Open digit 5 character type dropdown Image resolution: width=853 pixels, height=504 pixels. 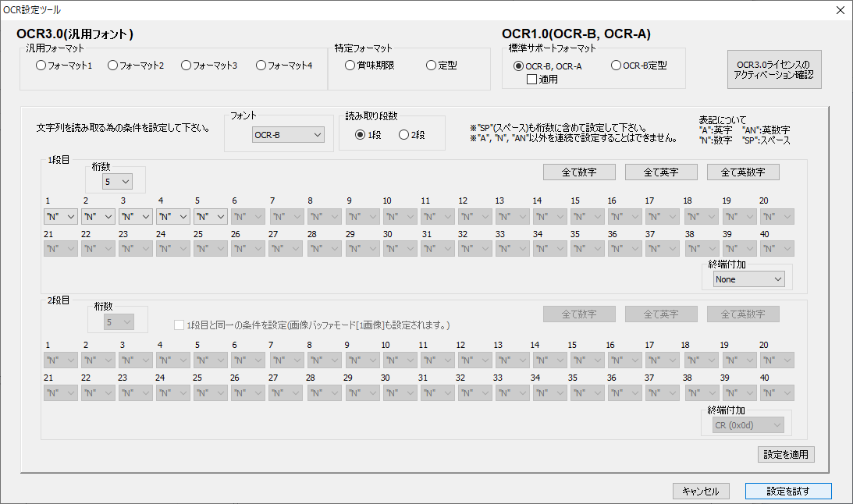click(211, 216)
